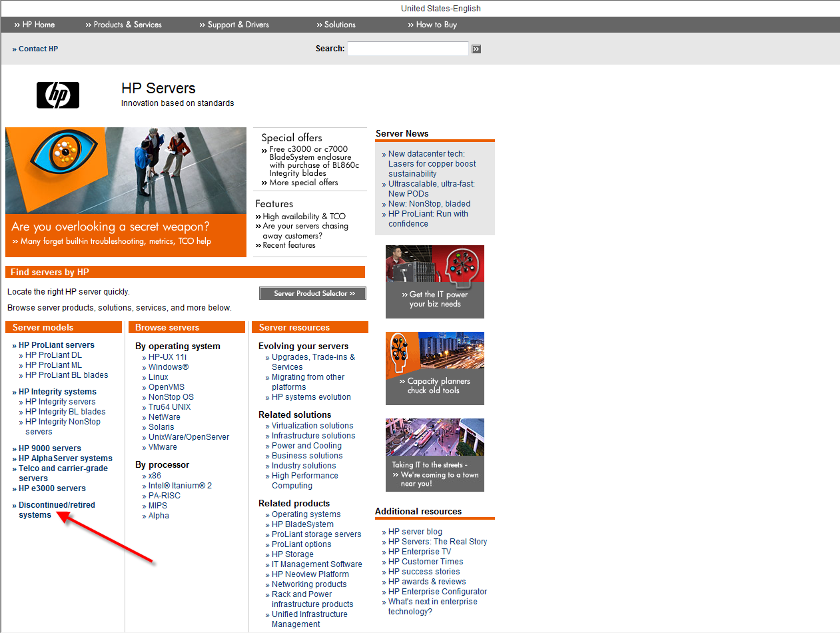Open the How to Buy menu
The image size is (840, 633).
pos(432,25)
